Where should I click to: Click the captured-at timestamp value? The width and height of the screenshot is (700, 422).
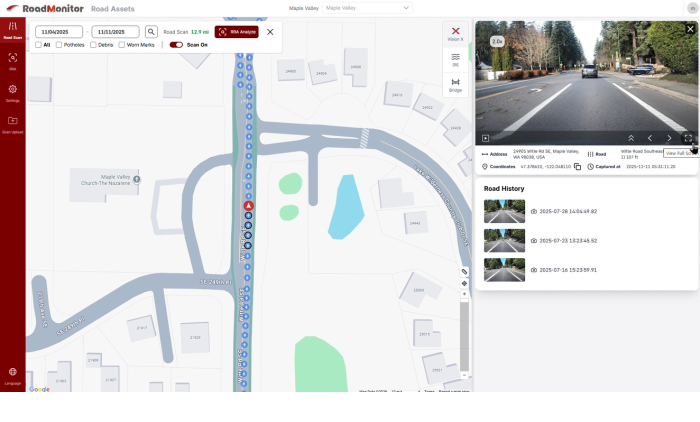coord(650,167)
